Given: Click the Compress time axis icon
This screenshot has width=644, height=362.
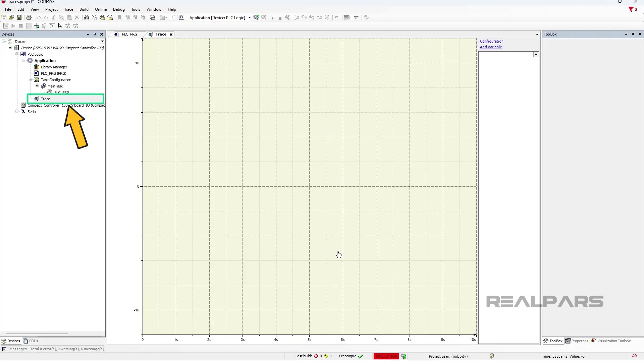Looking at the screenshot, I should [x=68, y=26].
